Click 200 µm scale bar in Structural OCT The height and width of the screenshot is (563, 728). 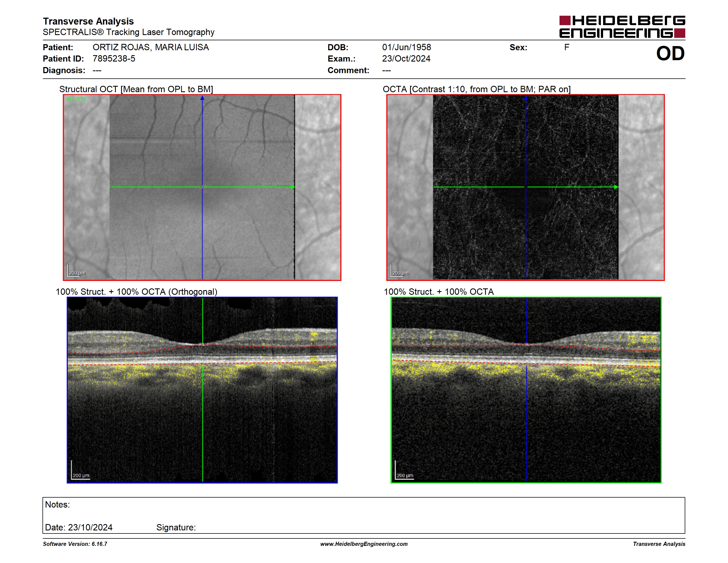pyautogui.click(x=76, y=271)
